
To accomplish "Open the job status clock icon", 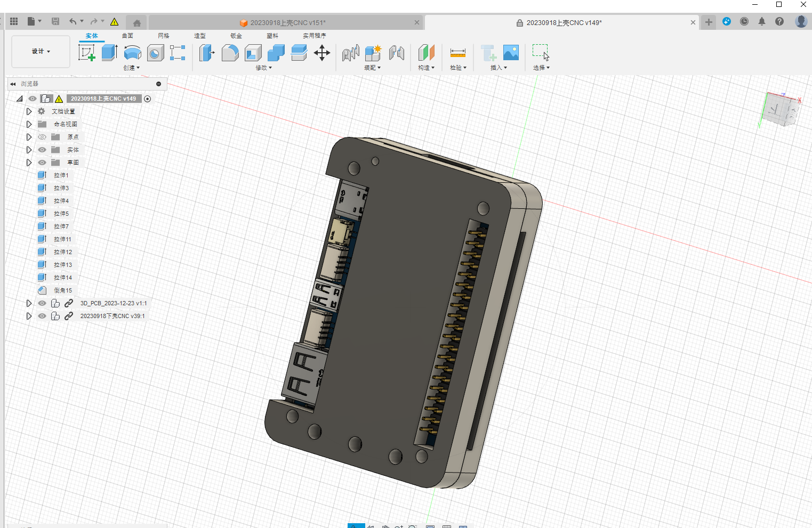I will [744, 21].
